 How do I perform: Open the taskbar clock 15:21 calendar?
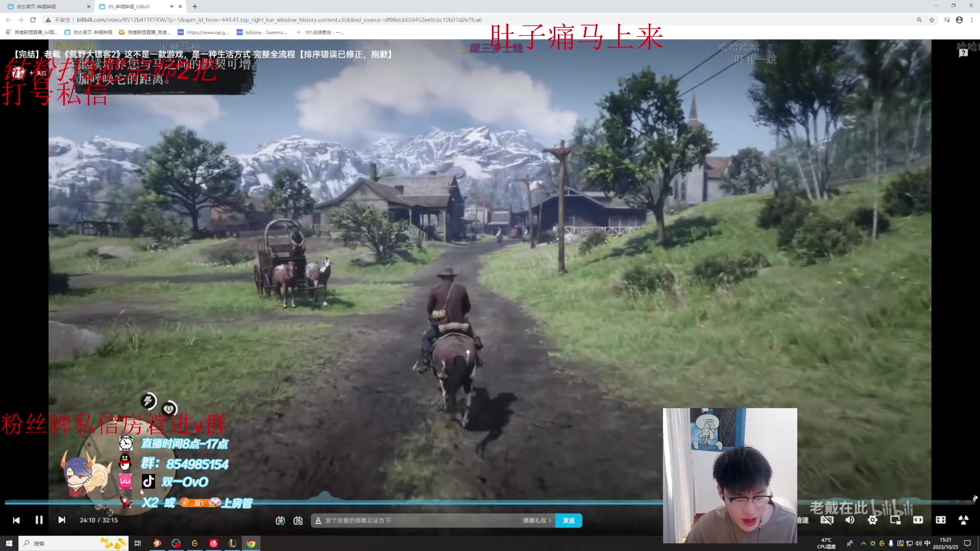tap(946, 543)
